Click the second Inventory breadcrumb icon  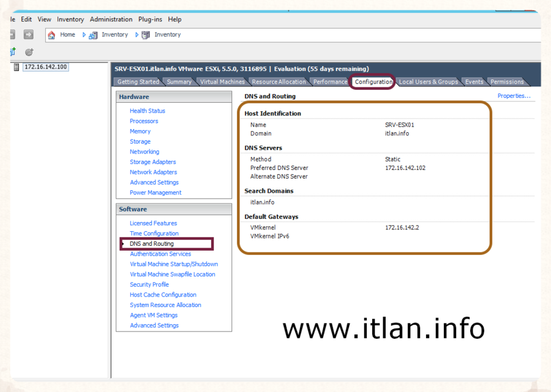coord(146,35)
